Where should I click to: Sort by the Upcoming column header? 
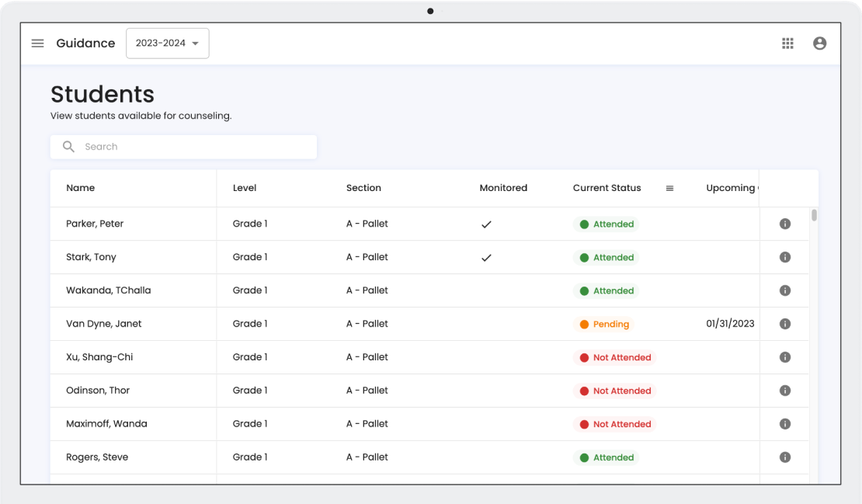(732, 188)
